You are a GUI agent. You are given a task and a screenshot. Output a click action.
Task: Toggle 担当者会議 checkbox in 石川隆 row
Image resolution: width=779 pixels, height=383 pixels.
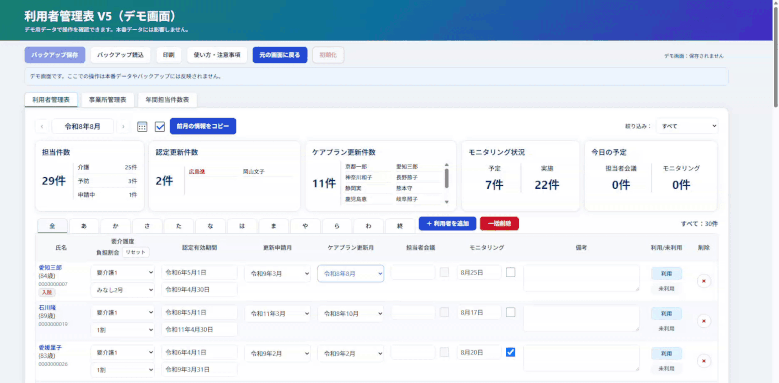[445, 312]
